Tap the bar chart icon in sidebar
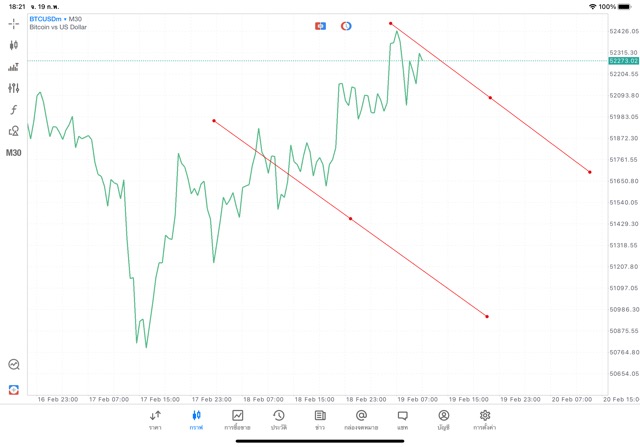The image size is (640, 447). 14,67
